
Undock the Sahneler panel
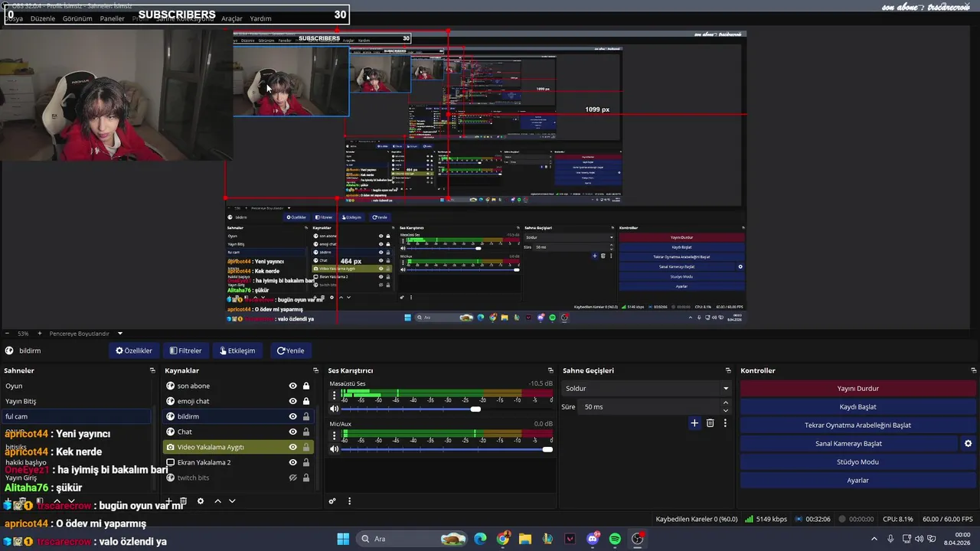pos(152,370)
